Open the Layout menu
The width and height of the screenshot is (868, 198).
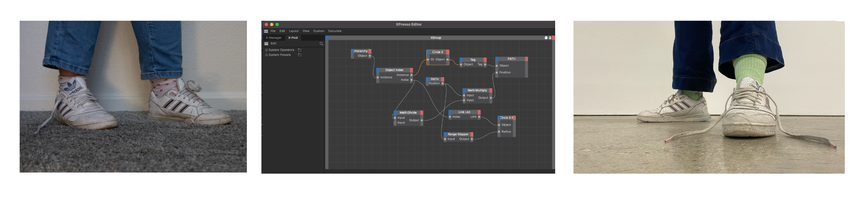click(293, 31)
